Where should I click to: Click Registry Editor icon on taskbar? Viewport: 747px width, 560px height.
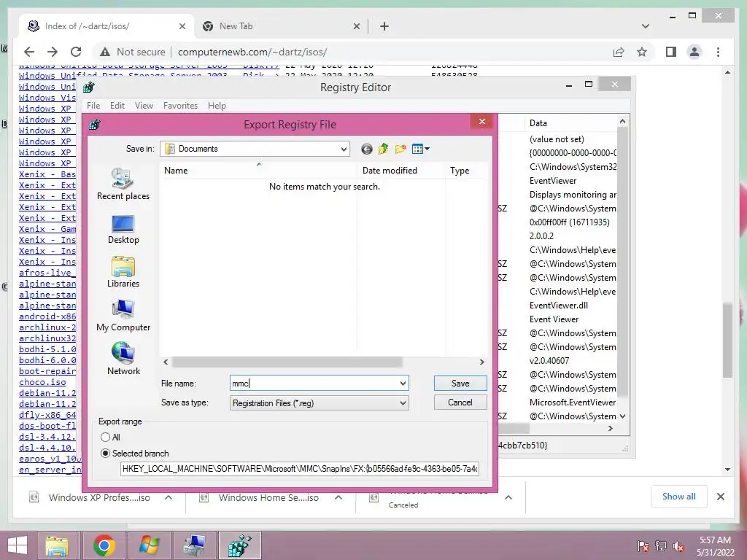239,545
